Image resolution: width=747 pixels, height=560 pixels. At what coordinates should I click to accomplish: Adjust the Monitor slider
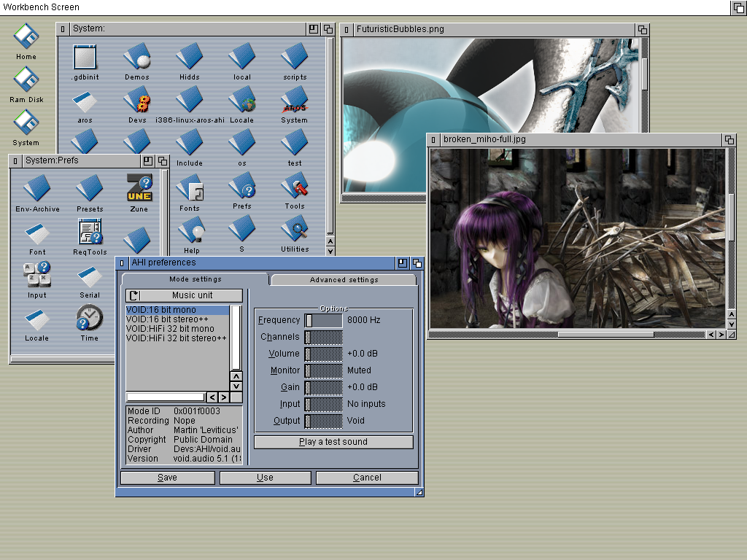click(323, 370)
